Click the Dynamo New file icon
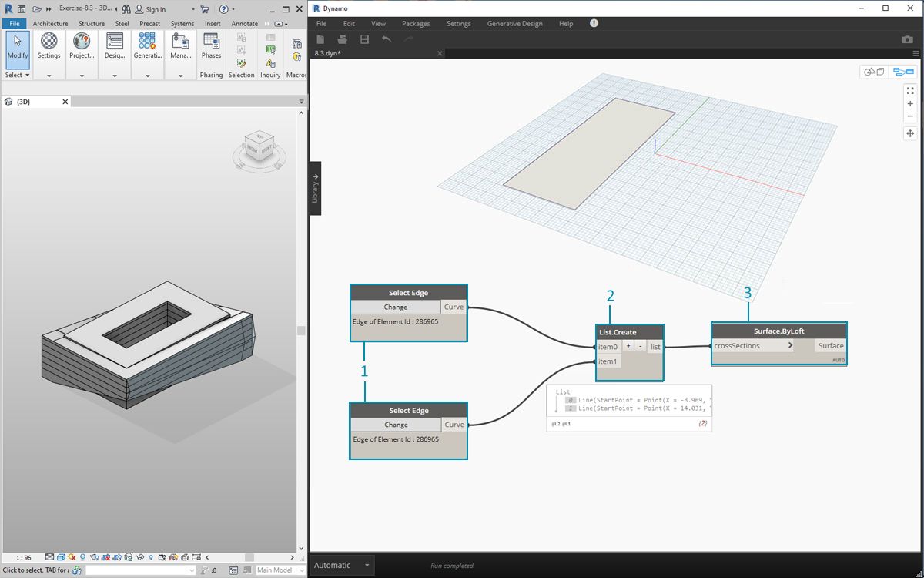Viewport: 924px width, 578px height. coord(320,39)
